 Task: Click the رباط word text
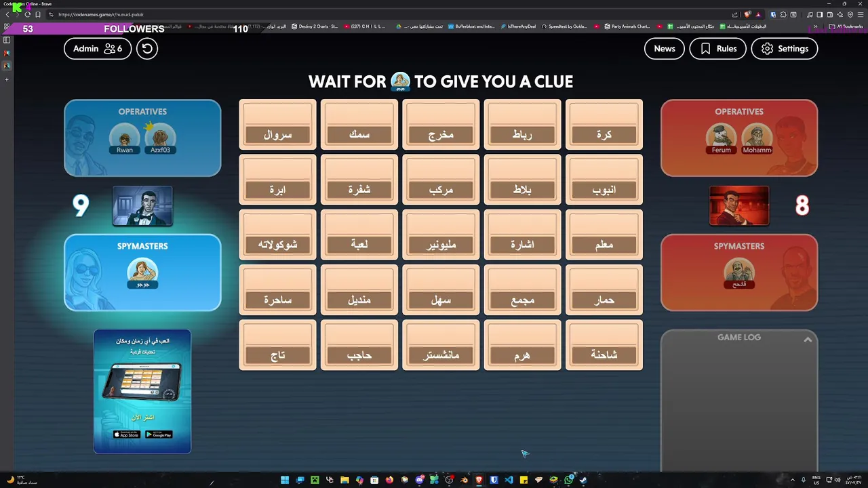pyautogui.click(x=522, y=135)
